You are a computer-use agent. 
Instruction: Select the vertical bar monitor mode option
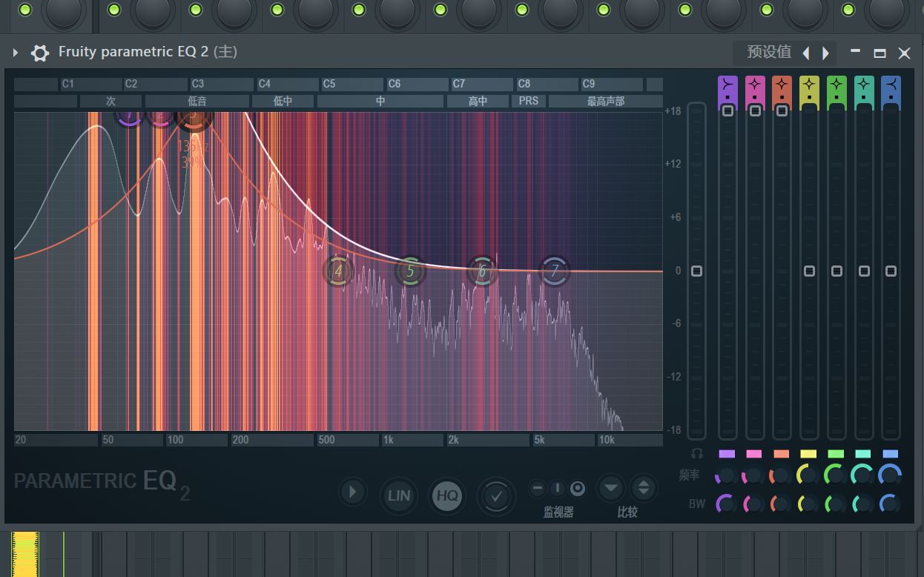click(x=558, y=488)
